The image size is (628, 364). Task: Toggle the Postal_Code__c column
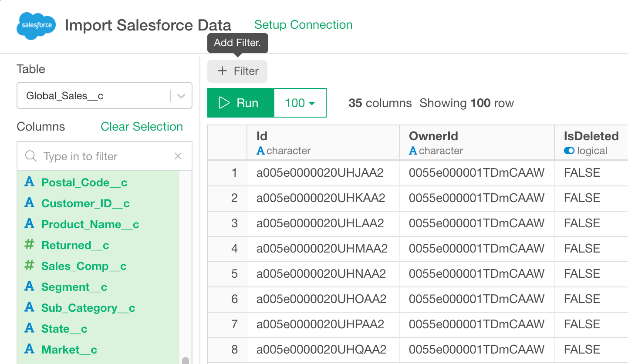[98, 182]
